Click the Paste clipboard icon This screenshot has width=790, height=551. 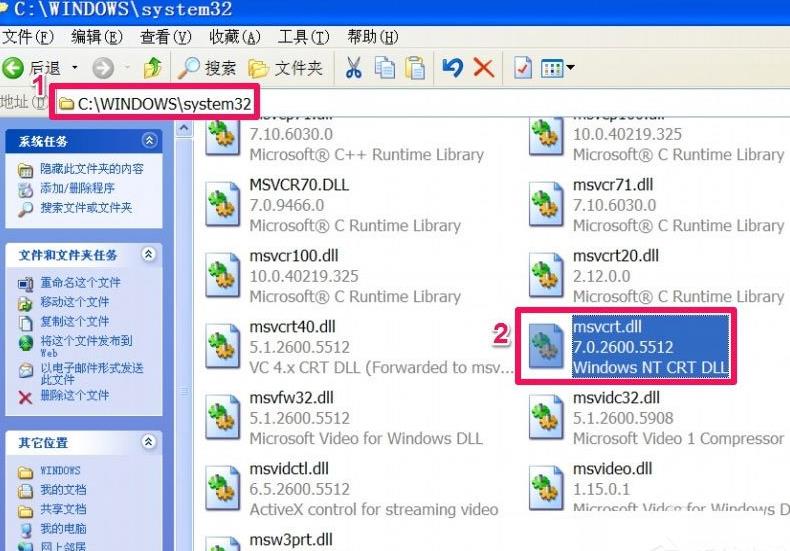click(416, 68)
